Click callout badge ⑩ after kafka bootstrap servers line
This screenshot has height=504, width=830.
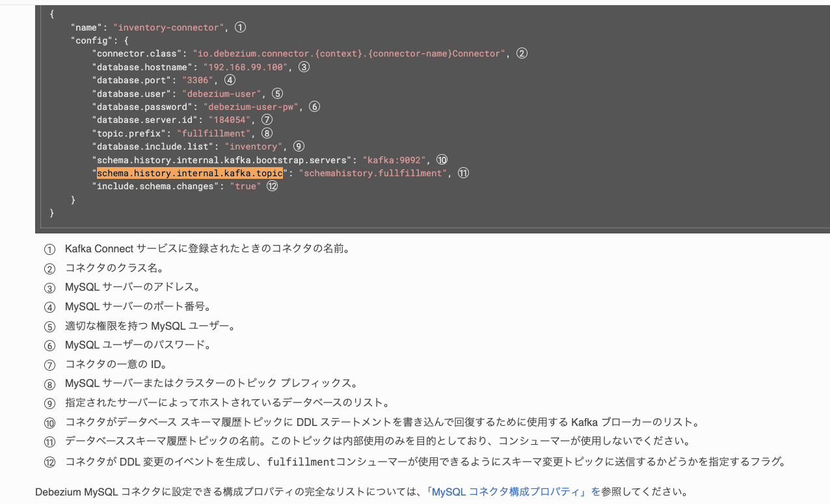442,159
